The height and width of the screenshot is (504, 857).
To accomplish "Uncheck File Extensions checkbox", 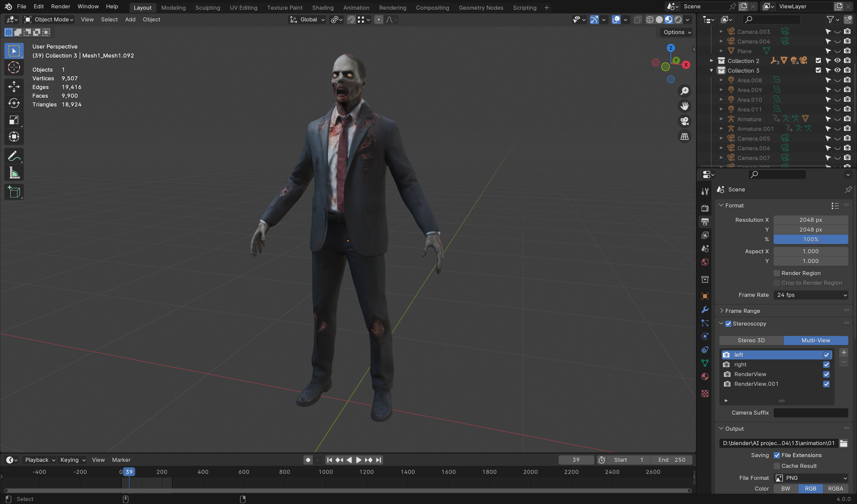I will tap(777, 455).
